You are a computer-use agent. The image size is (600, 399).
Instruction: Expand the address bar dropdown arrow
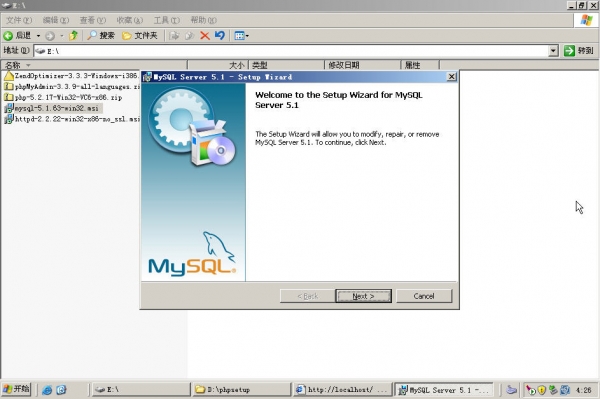pyautogui.click(x=553, y=50)
